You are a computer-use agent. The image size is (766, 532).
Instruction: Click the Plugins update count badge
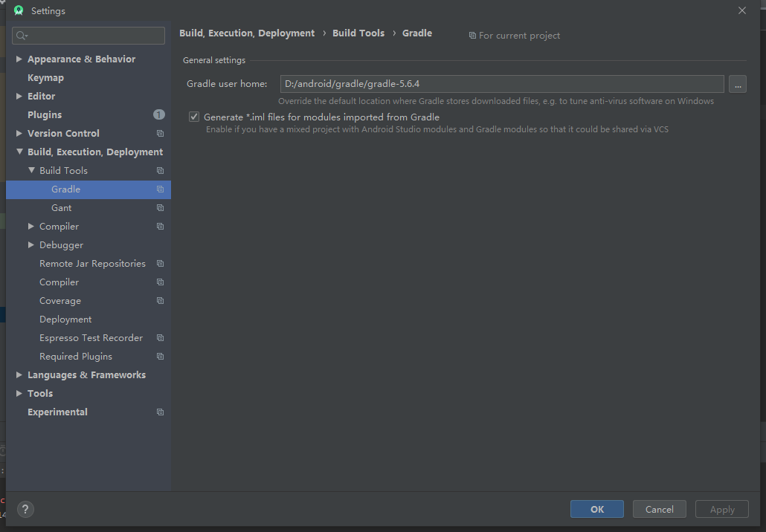click(158, 114)
